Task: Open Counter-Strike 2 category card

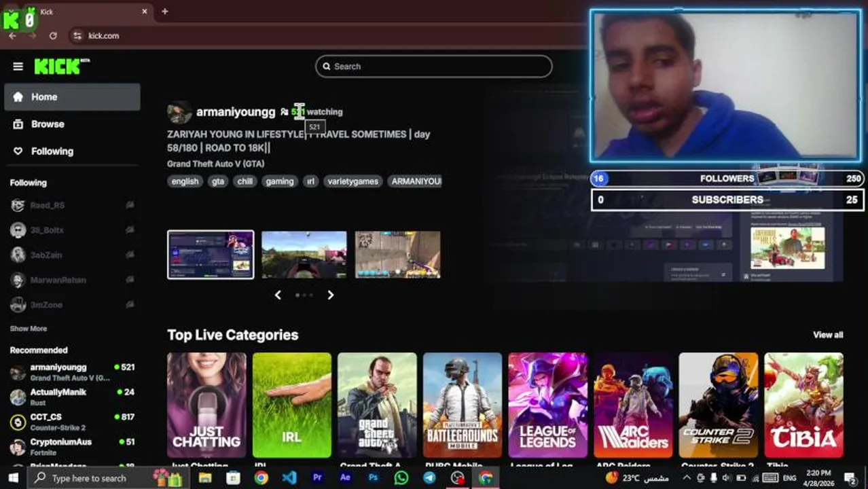Action: (x=719, y=405)
